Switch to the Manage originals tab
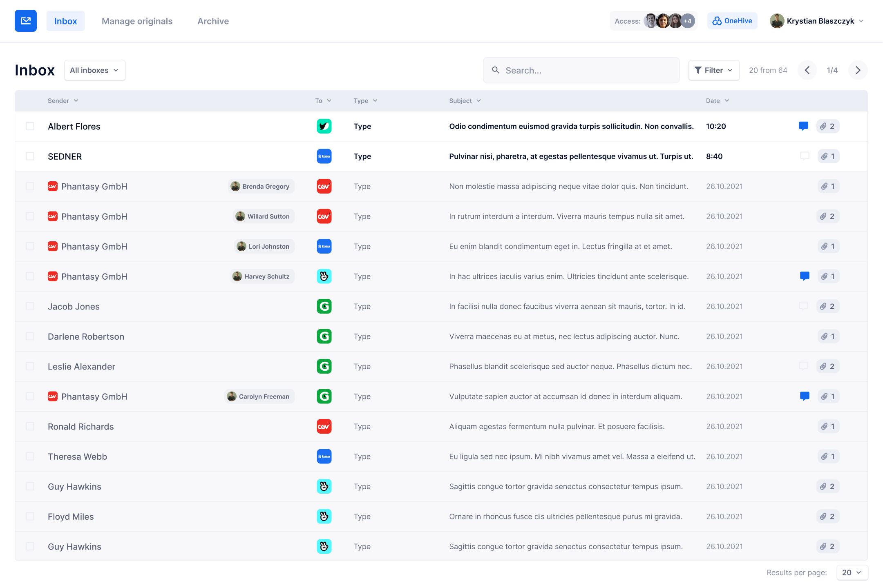Image resolution: width=883 pixels, height=588 pixels. coord(137,21)
